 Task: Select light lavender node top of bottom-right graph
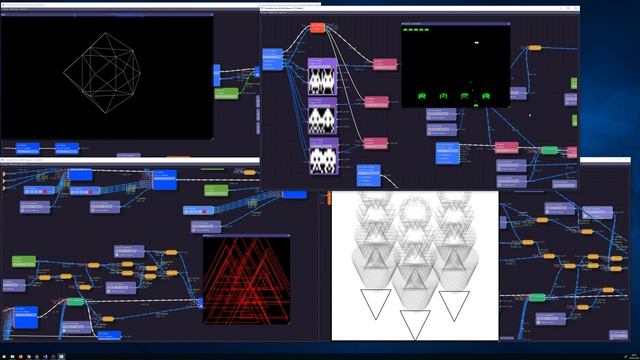point(597,213)
